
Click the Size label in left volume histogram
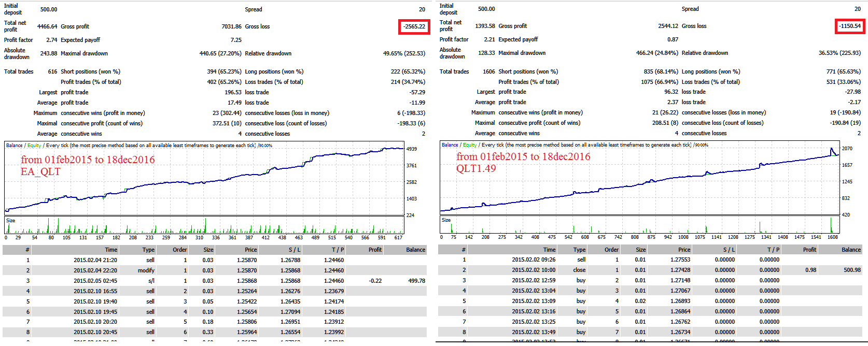pyautogui.click(x=11, y=221)
